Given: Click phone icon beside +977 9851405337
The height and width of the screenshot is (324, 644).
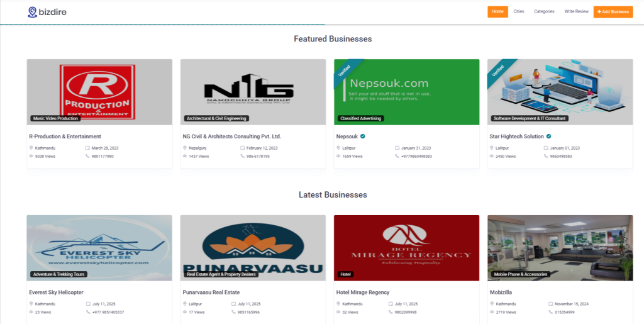Looking at the screenshot, I should [x=88, y=313].
